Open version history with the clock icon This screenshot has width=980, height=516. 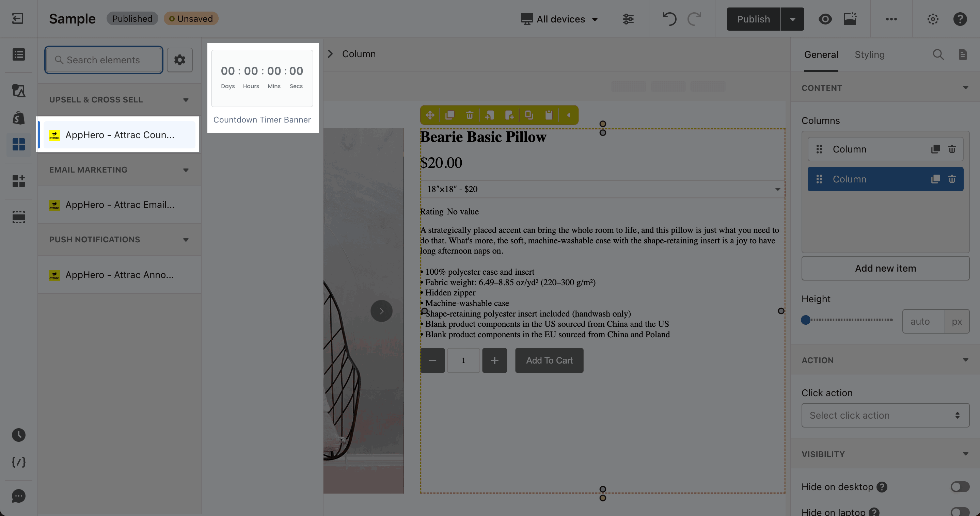click(18, 435)
